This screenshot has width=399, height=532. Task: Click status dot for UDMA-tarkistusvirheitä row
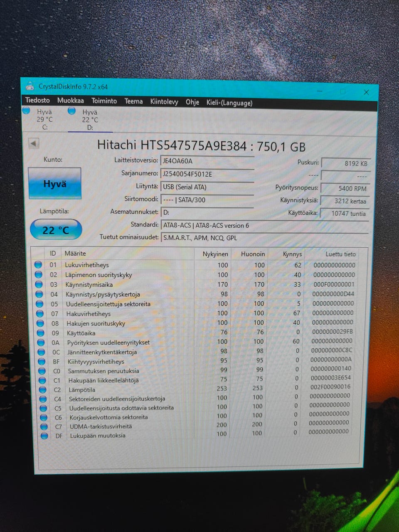pyautogui.click(x=44, y=426)
